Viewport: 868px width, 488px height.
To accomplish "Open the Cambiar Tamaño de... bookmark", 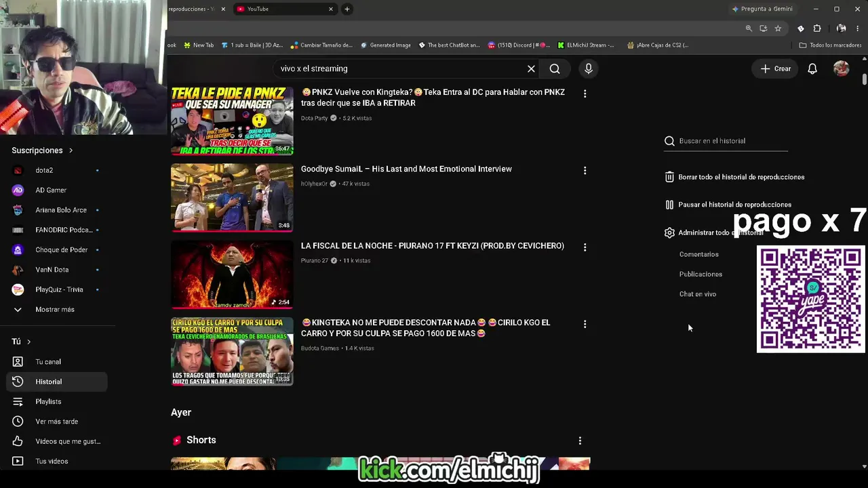I will click(321, 45).
